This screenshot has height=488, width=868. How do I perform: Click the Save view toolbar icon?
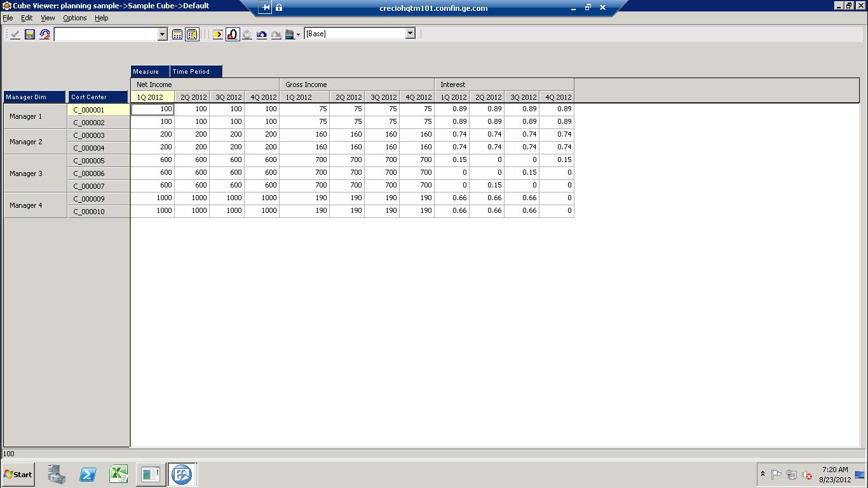click(x=29, y=34)
